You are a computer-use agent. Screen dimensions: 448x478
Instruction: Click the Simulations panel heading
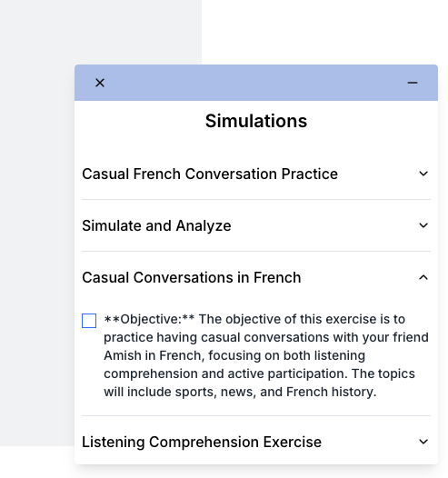coord(256,121)
